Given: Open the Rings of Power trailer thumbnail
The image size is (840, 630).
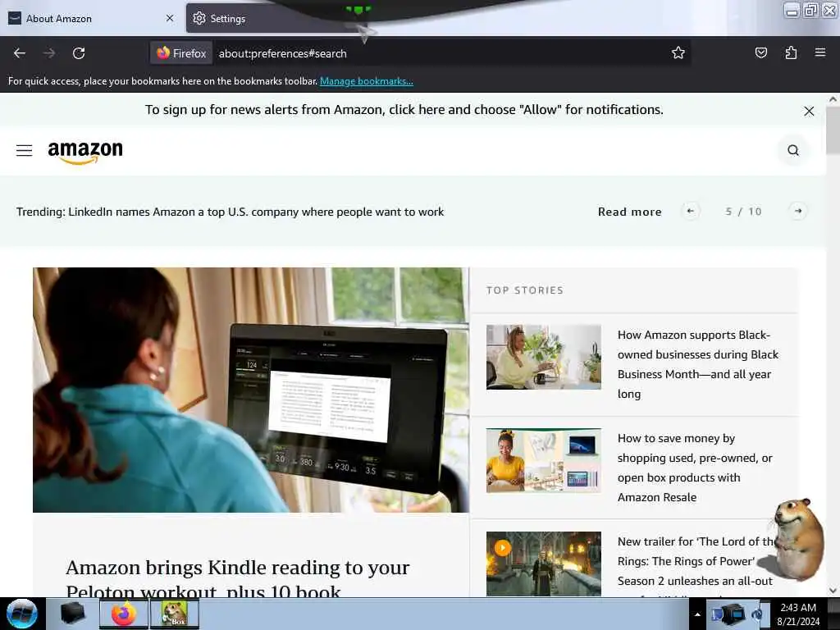Looking at the screenshot, I should 543,564.
